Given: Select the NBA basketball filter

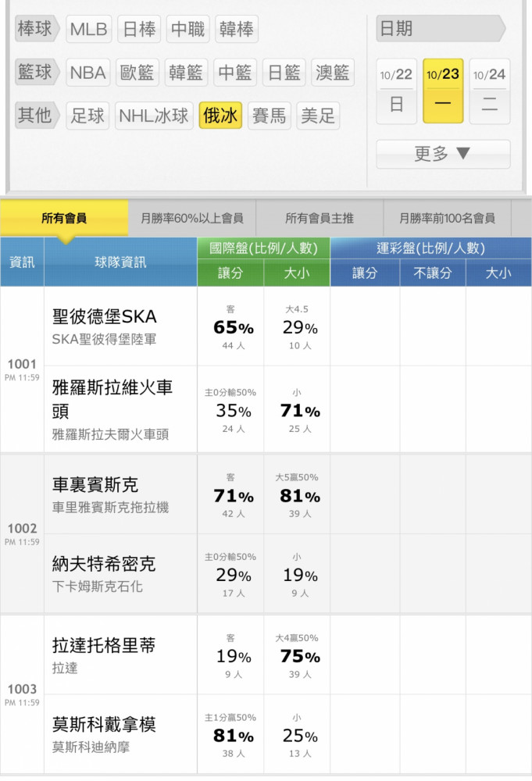Looking at the screenshot, I should [x=87, y=73].
